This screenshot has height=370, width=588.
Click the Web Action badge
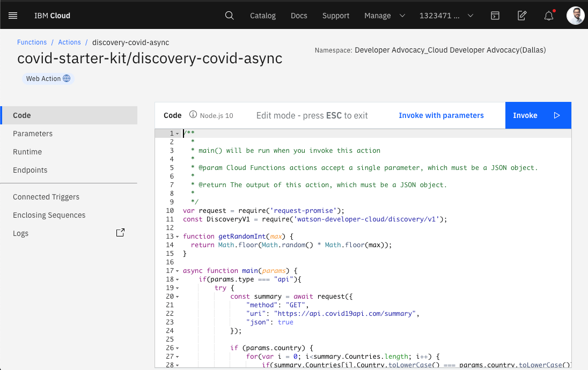coord(48,78)
